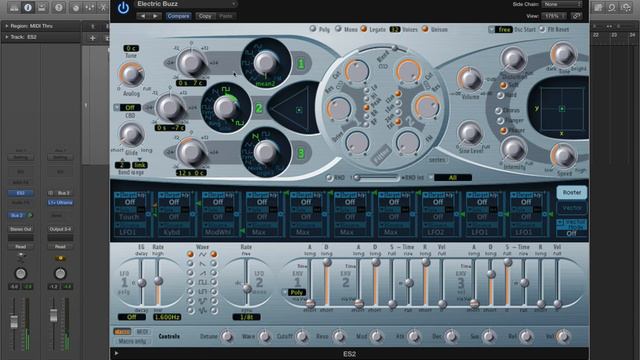Screen dimensions: 640x360
Task: Open the Library icon in Logic toolbar
Action: coord(13,8)
